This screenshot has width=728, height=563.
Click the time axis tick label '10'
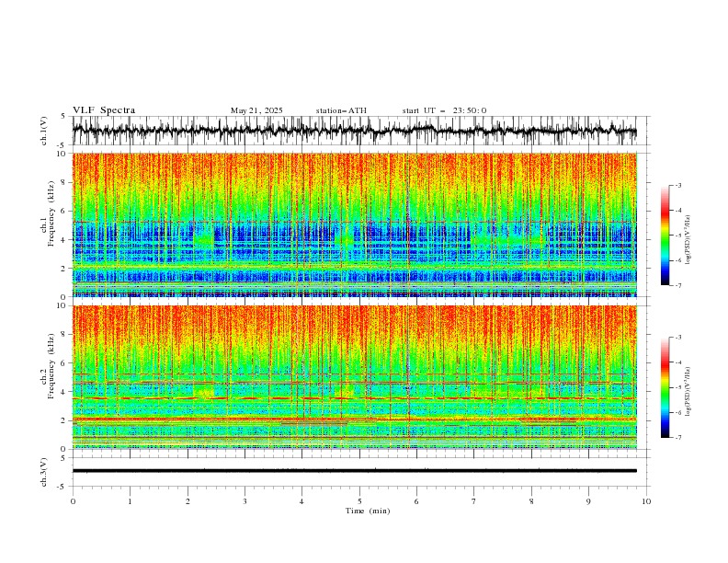point(646,501)
